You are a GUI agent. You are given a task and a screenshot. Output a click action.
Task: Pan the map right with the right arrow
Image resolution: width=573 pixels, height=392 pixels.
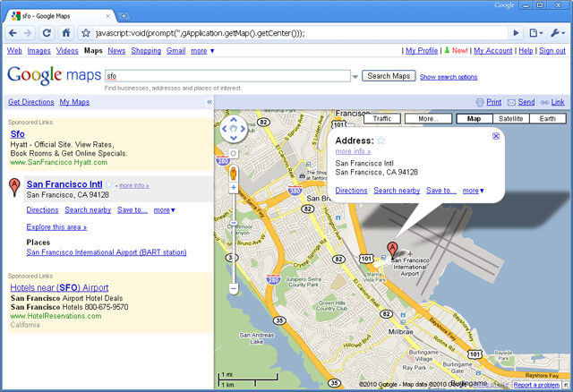pos(243,129)
